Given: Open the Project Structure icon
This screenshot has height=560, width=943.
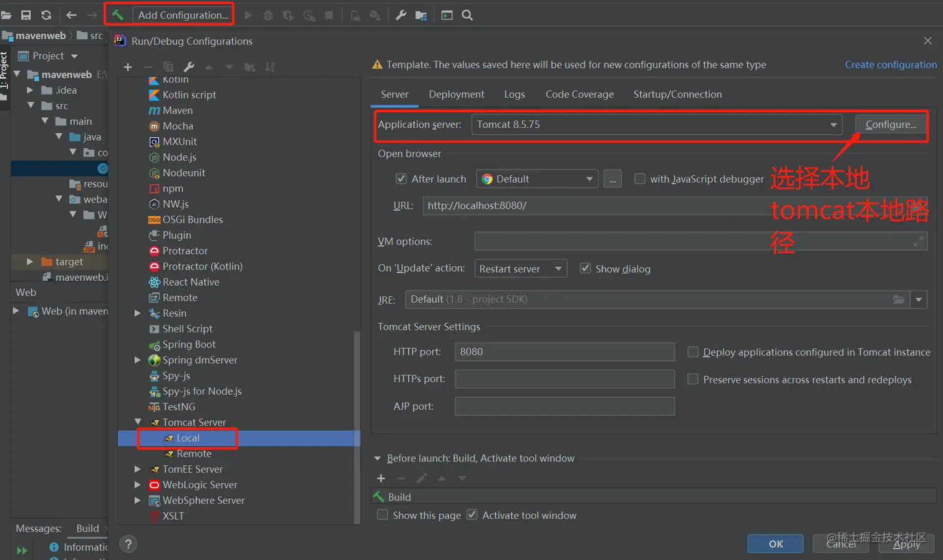Looking at the screenshot, I should point(421,15).
